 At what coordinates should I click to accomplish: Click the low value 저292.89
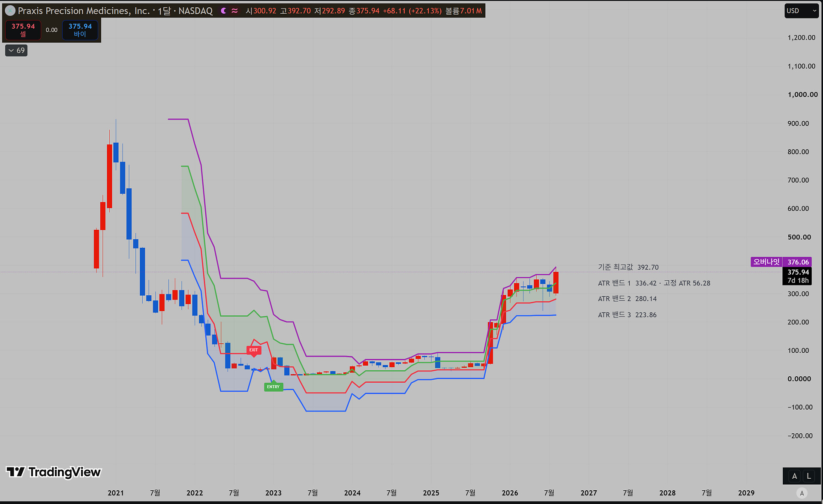[x=330, y=11]
